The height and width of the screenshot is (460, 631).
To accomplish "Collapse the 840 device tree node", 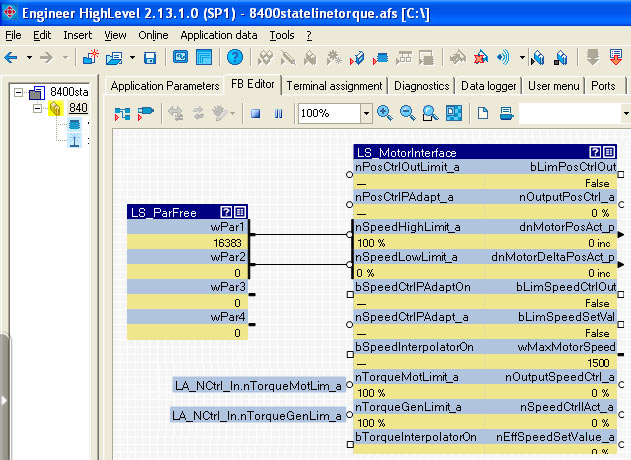I will coord(38,108).
